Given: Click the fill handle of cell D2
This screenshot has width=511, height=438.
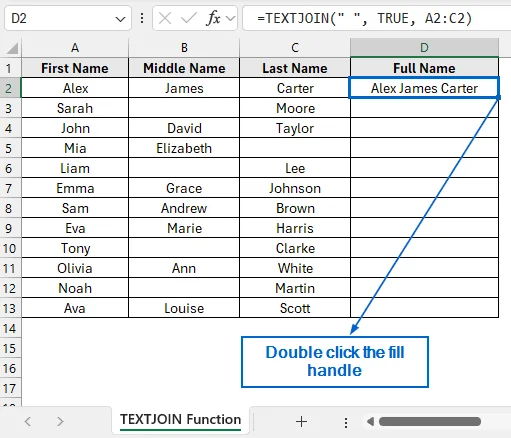Looking at the screenshot, I should (x=498, y=97).
